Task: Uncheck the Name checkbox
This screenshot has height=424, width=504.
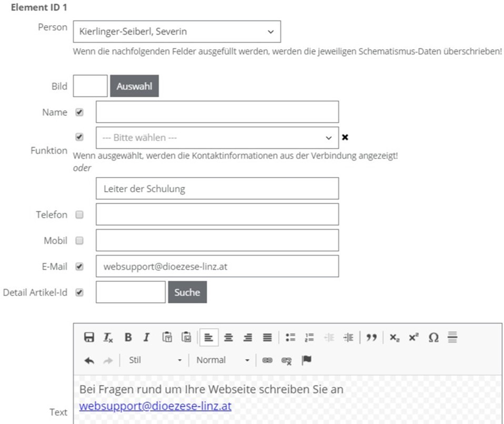Action: pos(79,112)
